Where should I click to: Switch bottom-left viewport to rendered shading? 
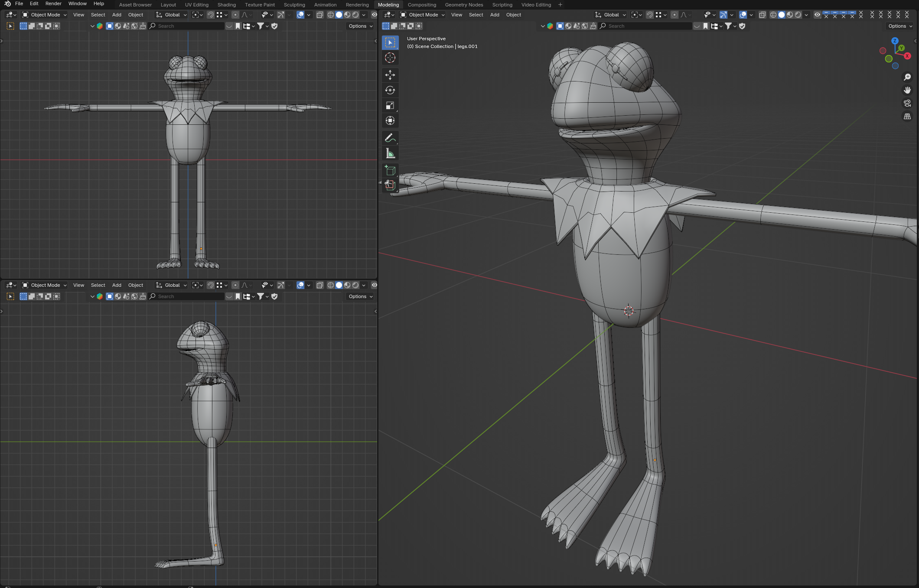point(355,285)
